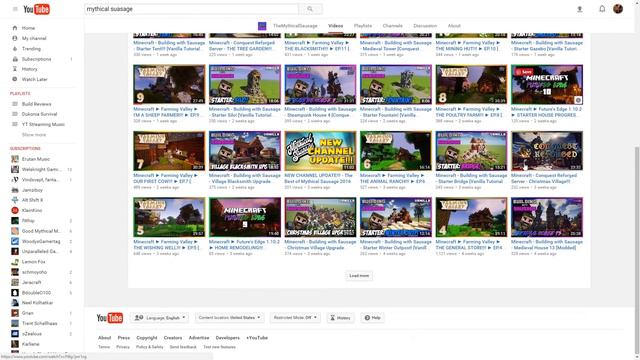Click the footer Help button
The height and width of the screenshot is (360, 640).
point(372,318)
